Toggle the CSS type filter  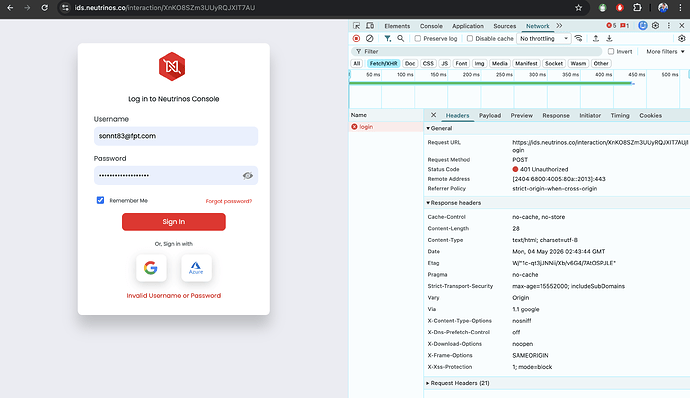[428, 63]
